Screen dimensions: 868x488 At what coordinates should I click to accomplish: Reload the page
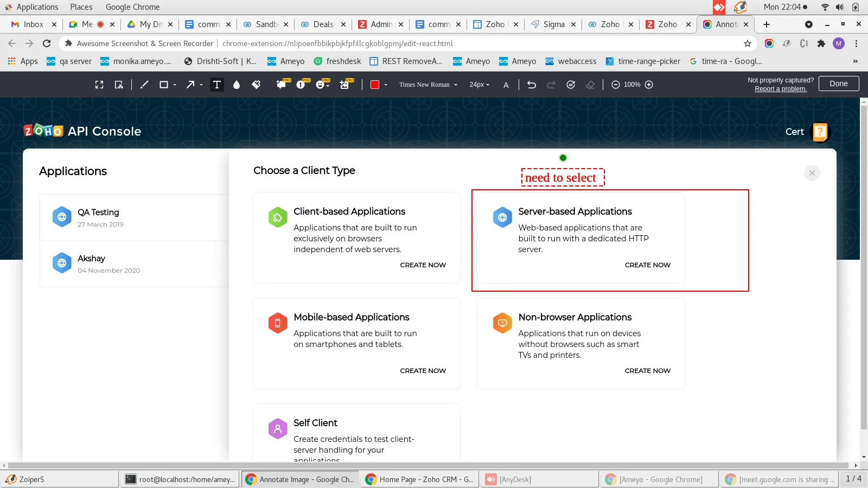pyautogui.click(x=47, y=43)
